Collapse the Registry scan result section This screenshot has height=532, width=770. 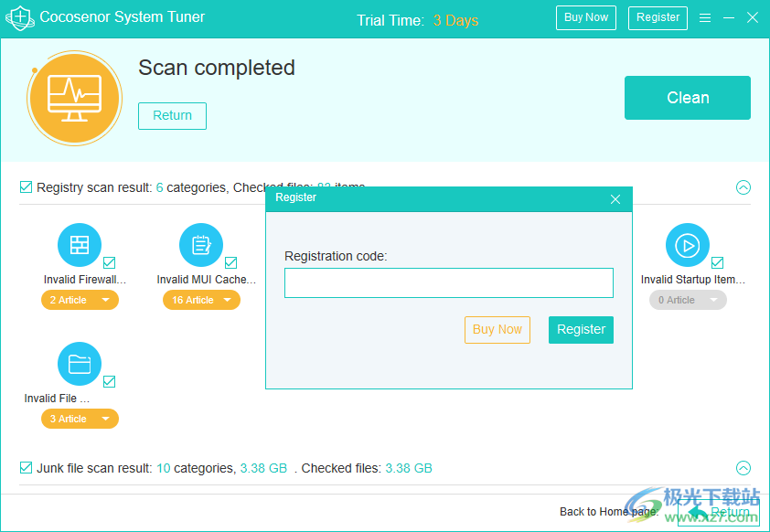[x=743, y=187]
